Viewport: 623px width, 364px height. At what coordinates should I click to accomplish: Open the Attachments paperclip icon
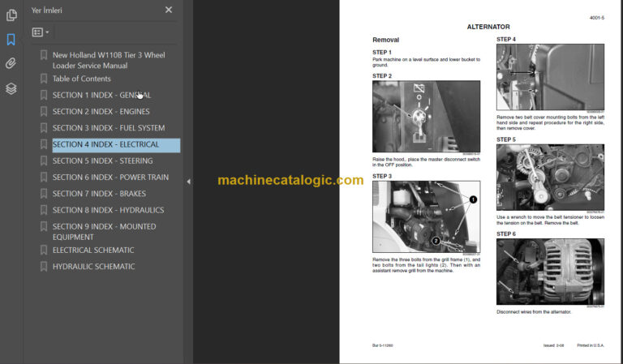point(11,63)
